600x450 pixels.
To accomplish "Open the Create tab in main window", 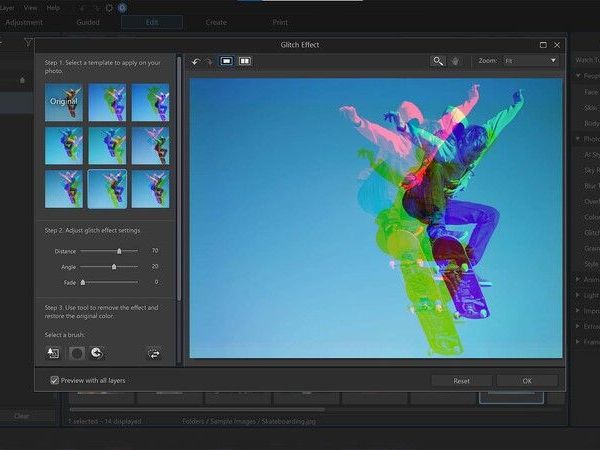I will [x=216, y=22].
